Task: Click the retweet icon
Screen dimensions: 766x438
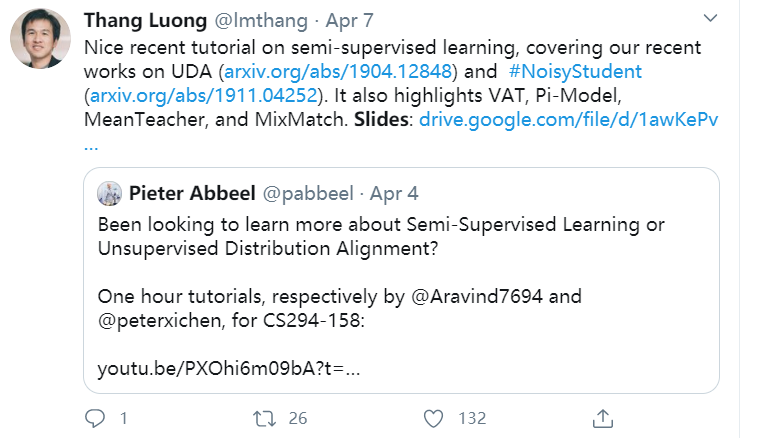Action: pos(264,417)
